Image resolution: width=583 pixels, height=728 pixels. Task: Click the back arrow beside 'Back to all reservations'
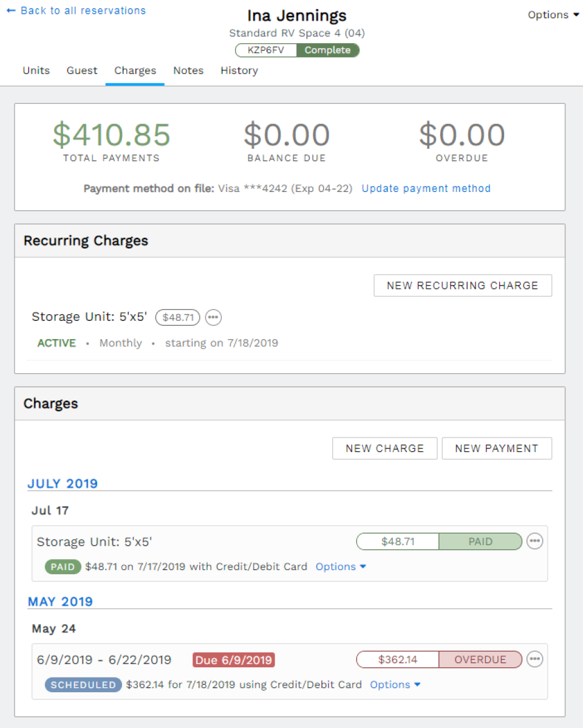[10, 10]
